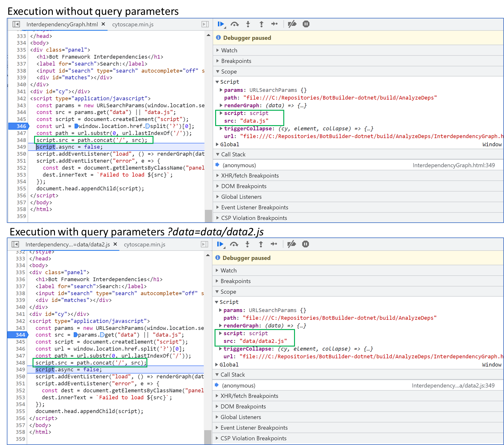This screenshot has width=504, height=445.
Task: Hide debugger sidebar in bottom sources panel
Action: 204,244
